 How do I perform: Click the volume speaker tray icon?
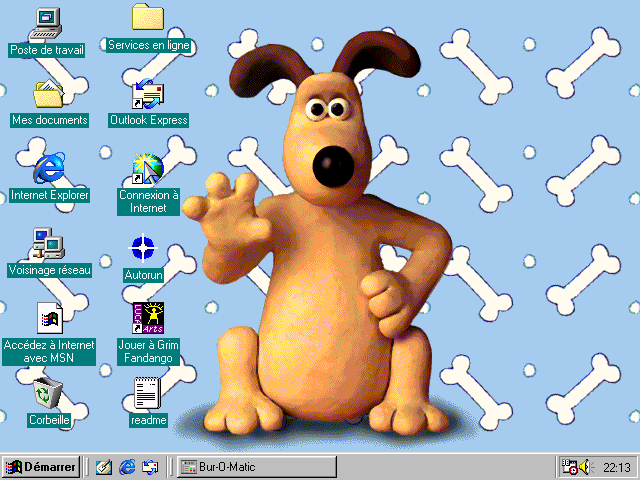coord(586,467)
